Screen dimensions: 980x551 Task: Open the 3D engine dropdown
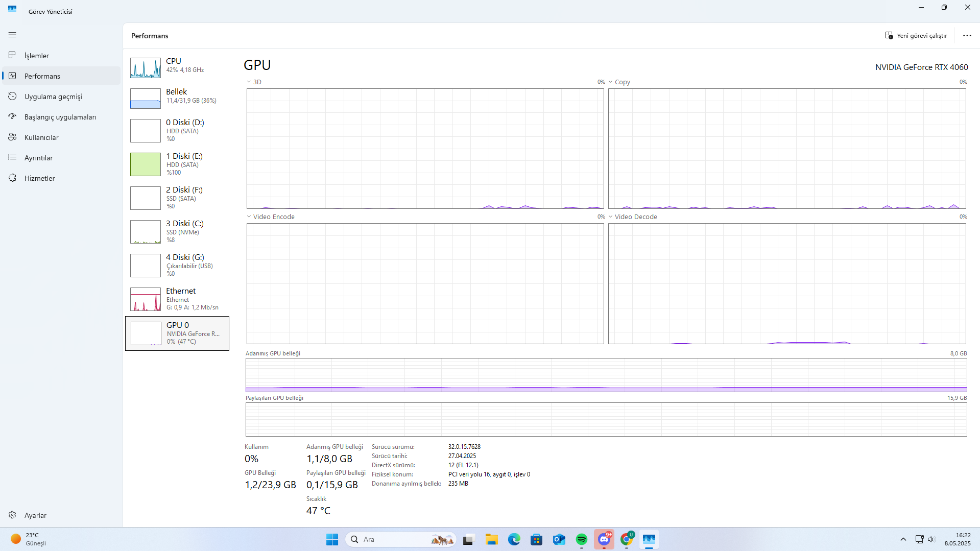click(254, 82)
